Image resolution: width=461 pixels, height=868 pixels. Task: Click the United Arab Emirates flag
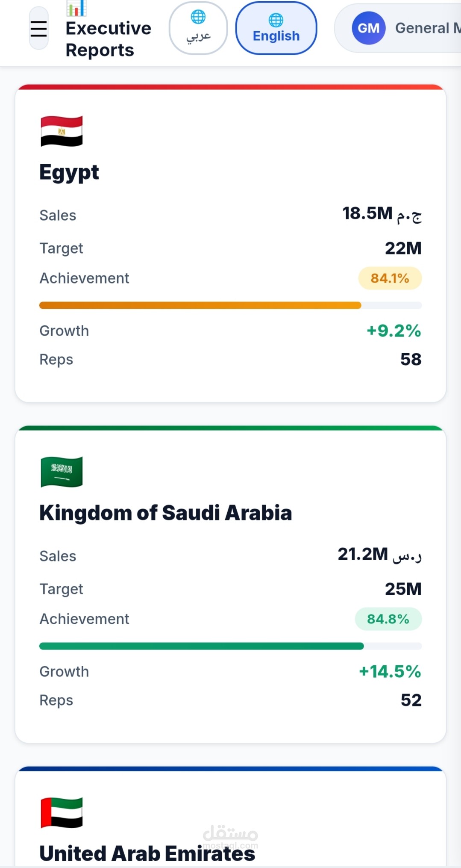62,812
